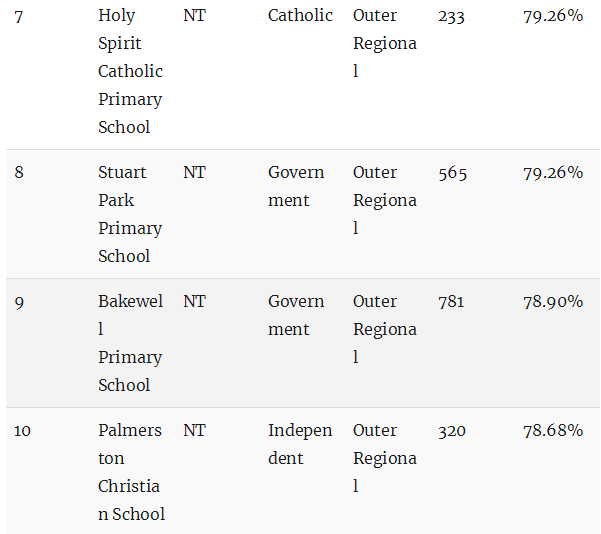
Task: Click rank number 8
Action: pyautogui.click(x=19, y=173)
